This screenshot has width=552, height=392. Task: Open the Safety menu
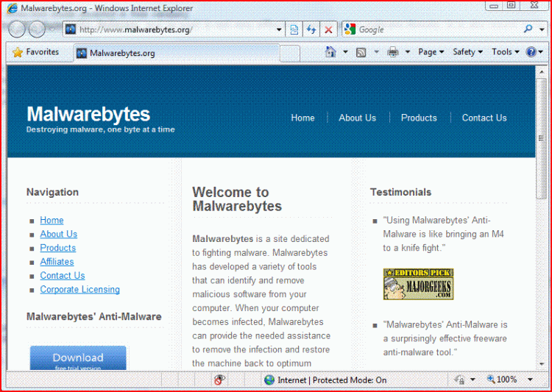point(467,52)
